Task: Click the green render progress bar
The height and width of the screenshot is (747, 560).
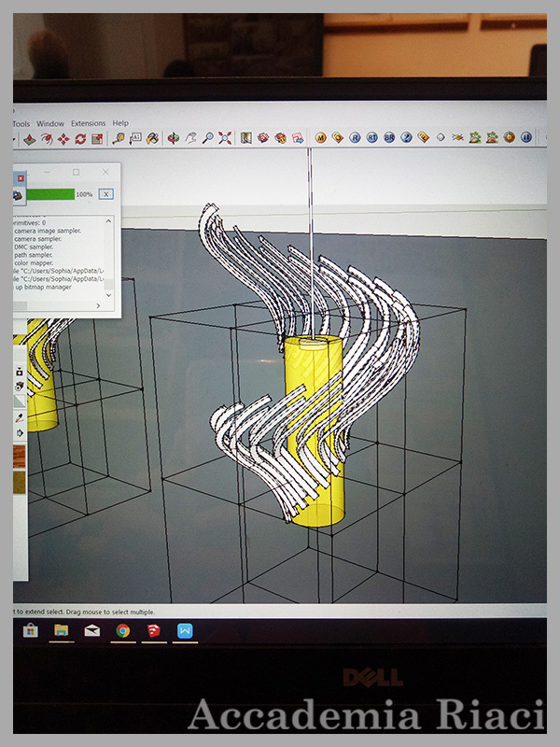Action: tap(50, 194)
